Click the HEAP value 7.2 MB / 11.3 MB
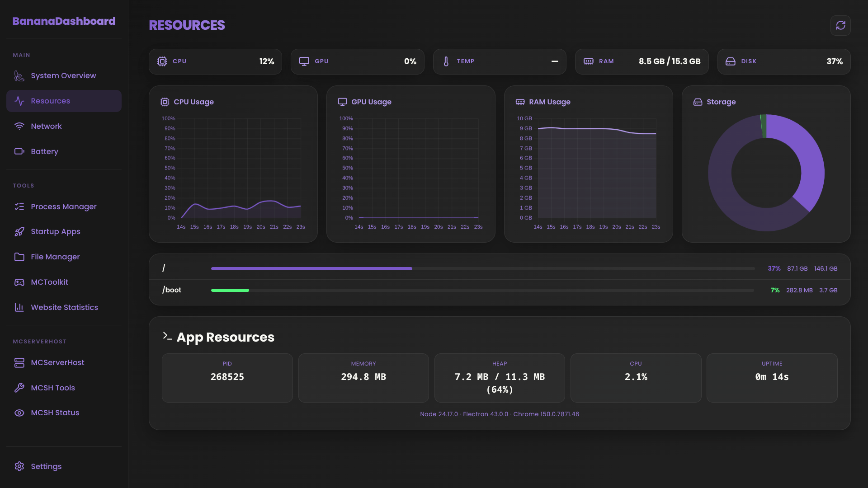868x488 pixels. (x=500, y=377)
